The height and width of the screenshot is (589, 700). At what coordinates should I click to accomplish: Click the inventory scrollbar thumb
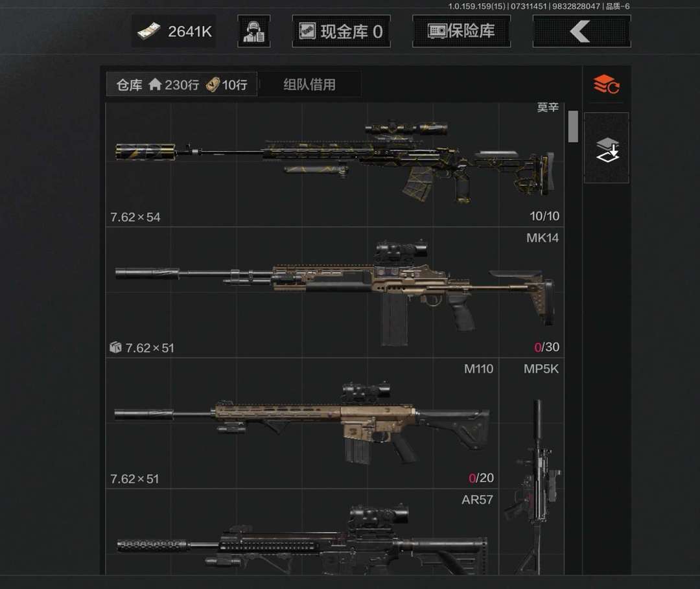(x=573, y=127)
